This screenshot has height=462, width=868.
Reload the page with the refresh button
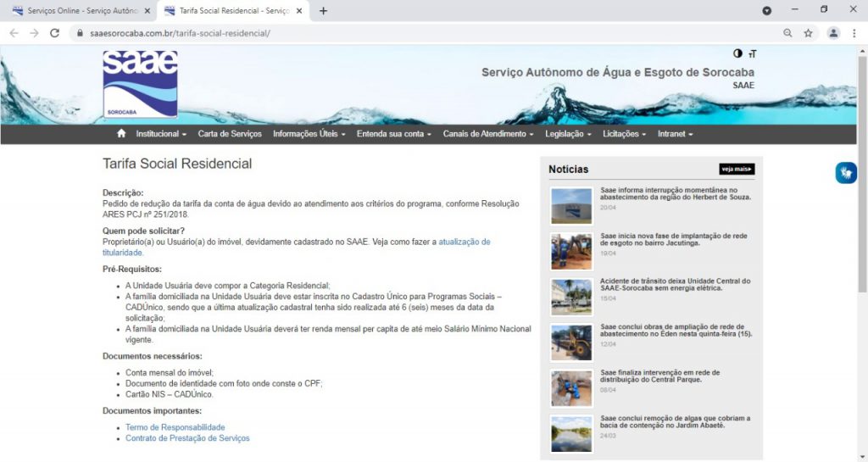pyautogui.click(x=55, y=33)
